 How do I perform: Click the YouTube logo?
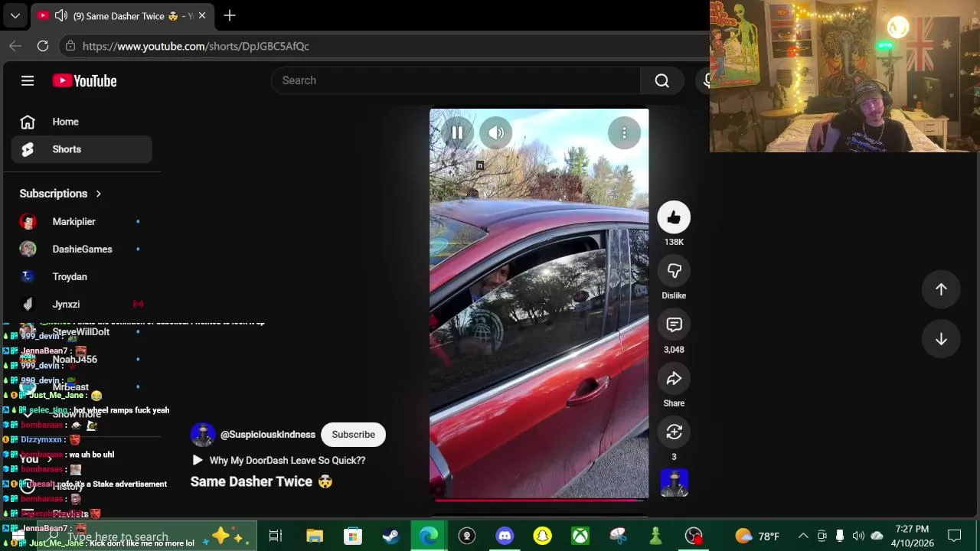click(x=84, y=80)
